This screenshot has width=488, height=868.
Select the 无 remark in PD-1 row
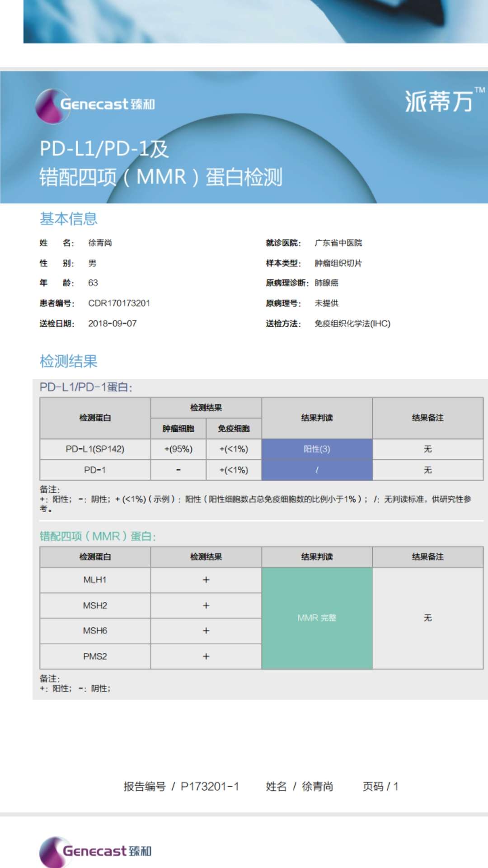click(428, 470)
